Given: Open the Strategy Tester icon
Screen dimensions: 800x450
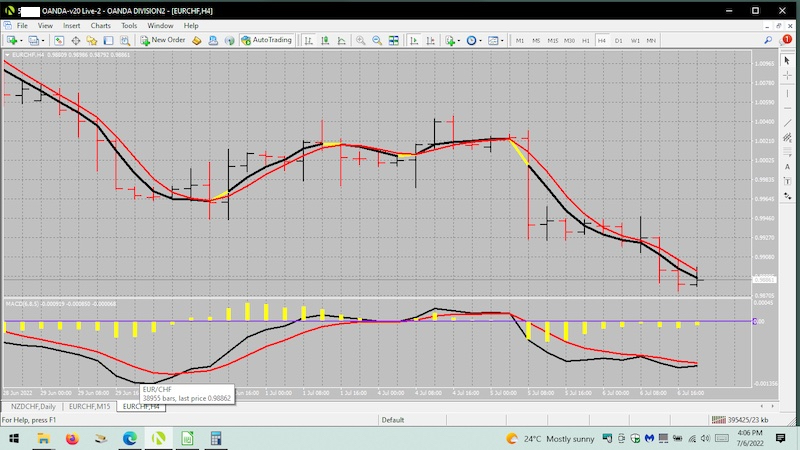Looking at the screenshot, I should [x=124, y=40].
